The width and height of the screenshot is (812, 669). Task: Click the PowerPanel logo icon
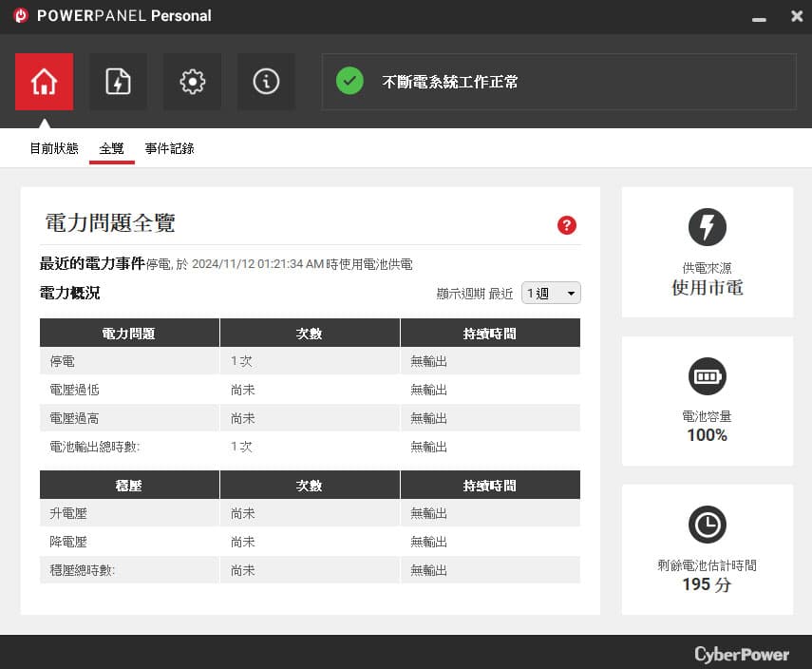point(21,15)
